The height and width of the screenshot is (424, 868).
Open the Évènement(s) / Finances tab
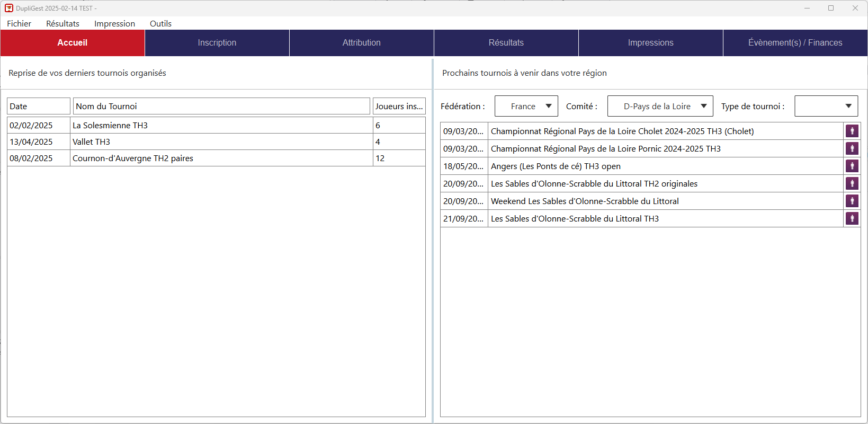pyautogui.click(x=795, y=43)
